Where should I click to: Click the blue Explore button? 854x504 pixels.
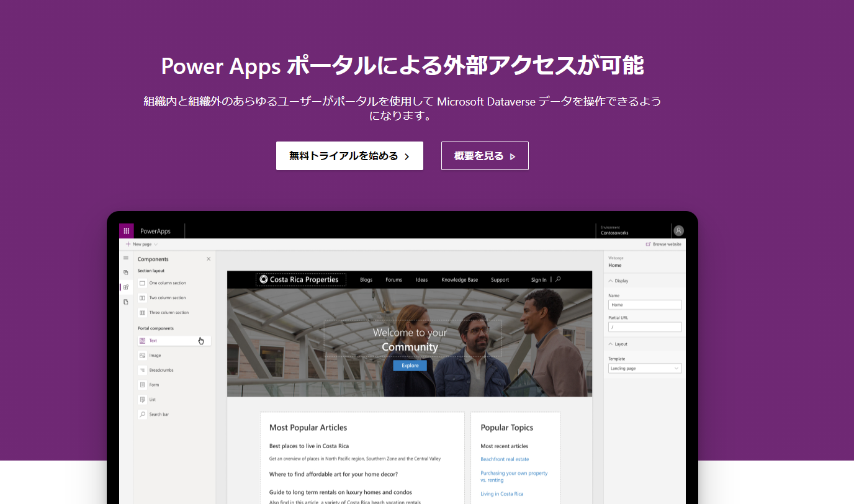point(410,366)
